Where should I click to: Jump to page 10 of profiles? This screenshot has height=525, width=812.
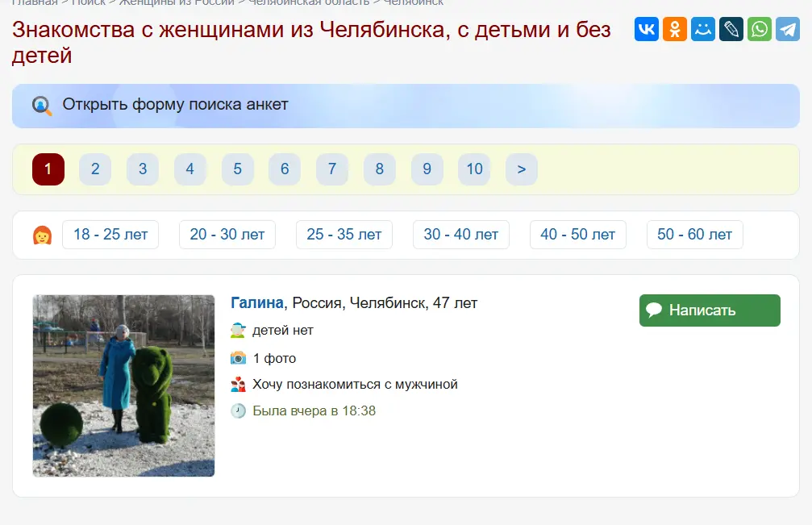pos(474,169)
